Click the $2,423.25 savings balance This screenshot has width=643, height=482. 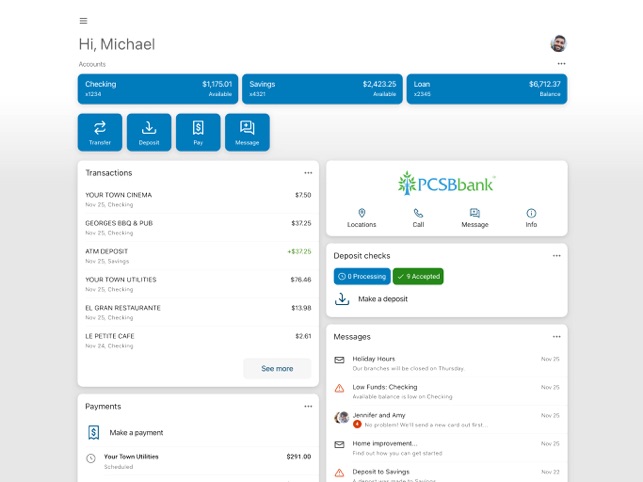coord(379,84)
